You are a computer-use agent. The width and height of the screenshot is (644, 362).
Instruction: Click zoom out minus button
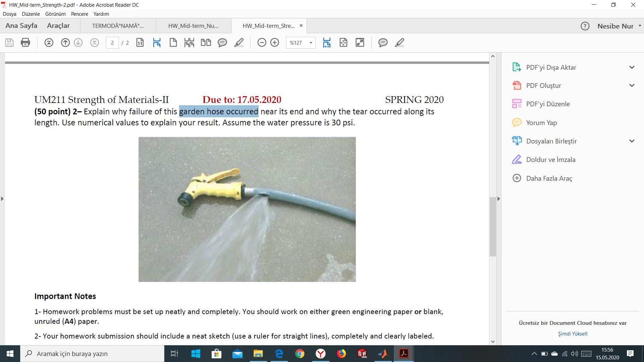pyautogui.click(x=262, y=43)
